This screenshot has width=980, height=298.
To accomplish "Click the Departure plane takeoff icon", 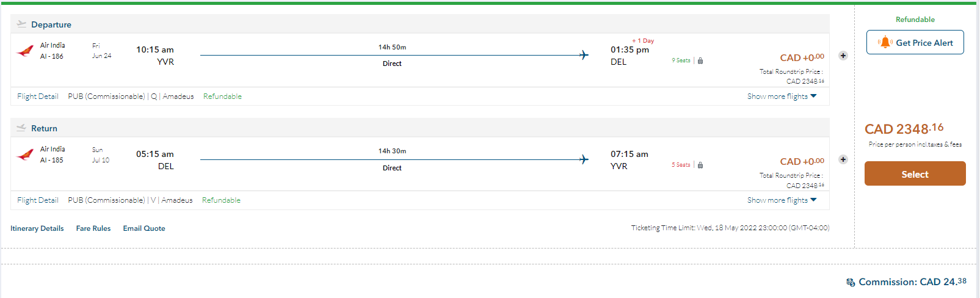I will pyautogui.click(x=21, y=24).
